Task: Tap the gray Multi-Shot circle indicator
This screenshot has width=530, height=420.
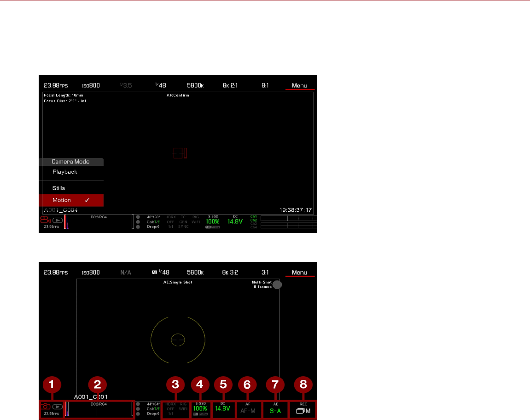Action: point(277,285)
